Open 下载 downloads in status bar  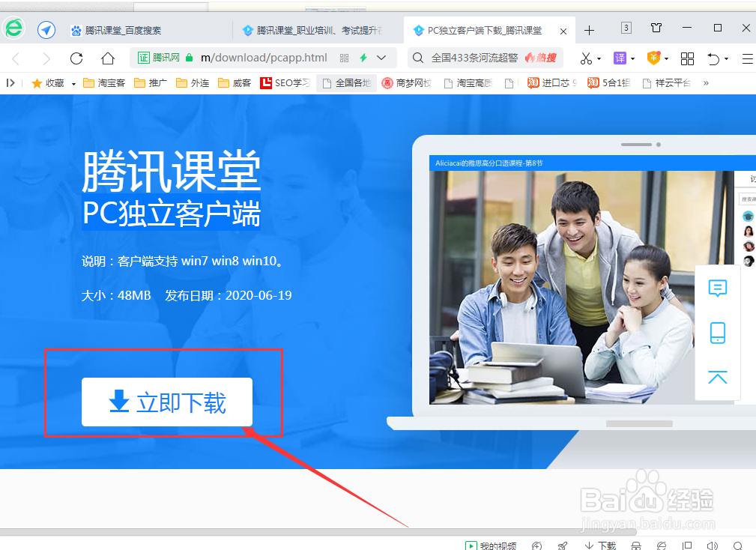click(600, 546)
